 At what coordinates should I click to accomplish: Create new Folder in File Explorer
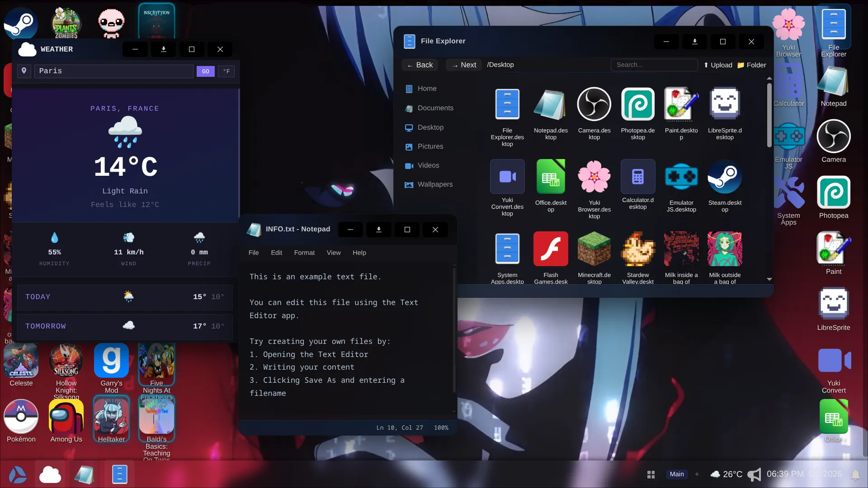pyautogui.click(x=752, y=65)
